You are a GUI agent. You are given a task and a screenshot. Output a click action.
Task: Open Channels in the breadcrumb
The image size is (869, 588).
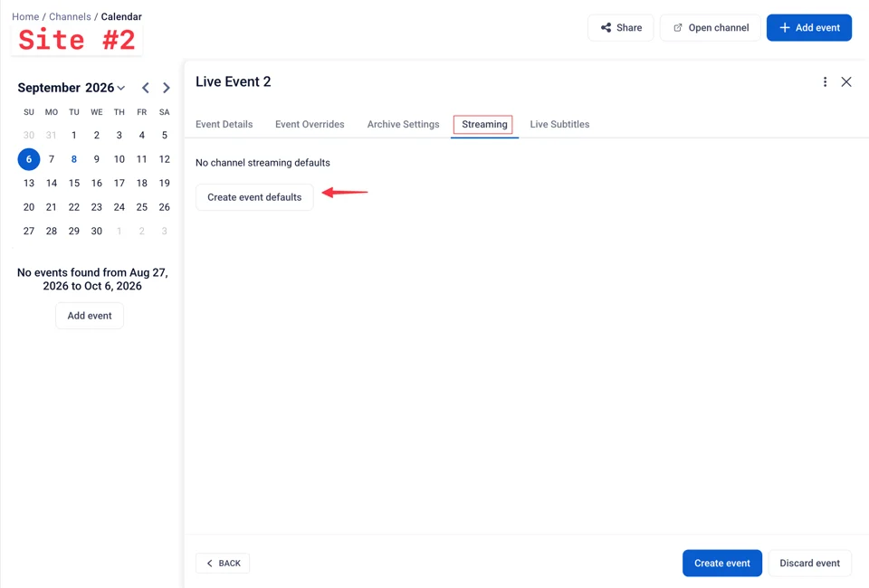(70, 16)
